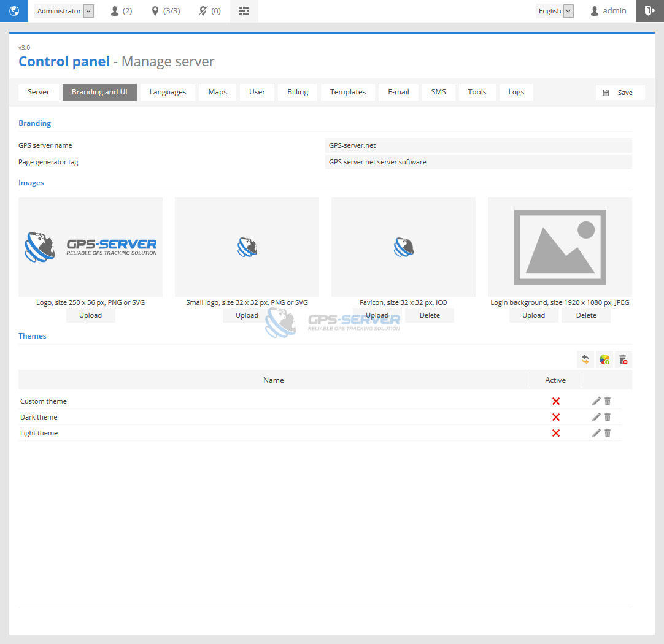
Task: Open the Templates tab
Action: [348, 92]
